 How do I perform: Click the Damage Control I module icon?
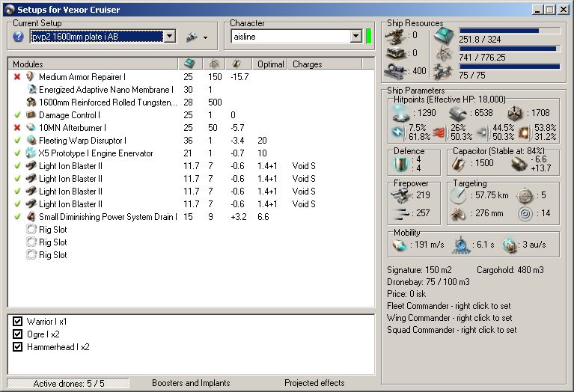click(x=31, y=114)
